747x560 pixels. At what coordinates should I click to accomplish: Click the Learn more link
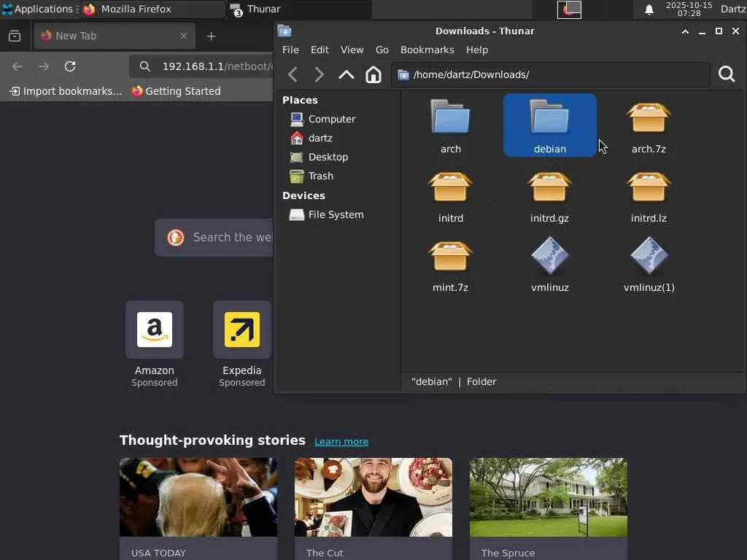(x=341, y=441)
